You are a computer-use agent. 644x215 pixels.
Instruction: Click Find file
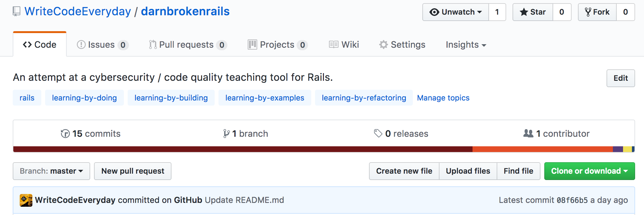[519, 171]
